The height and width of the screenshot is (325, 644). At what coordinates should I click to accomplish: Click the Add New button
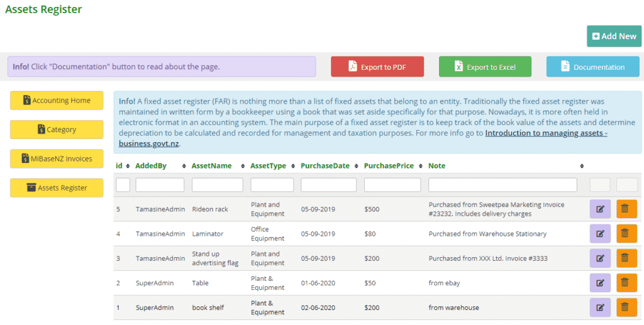tap(614, 36)
